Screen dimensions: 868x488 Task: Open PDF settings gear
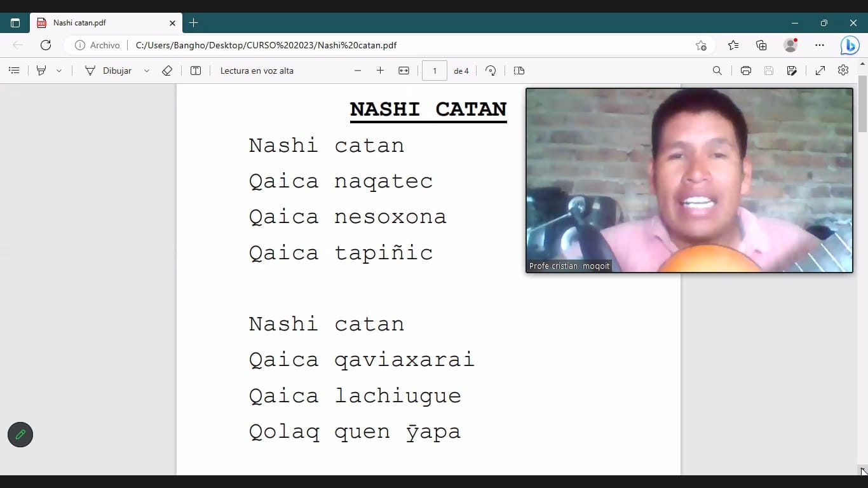[843, 71]
